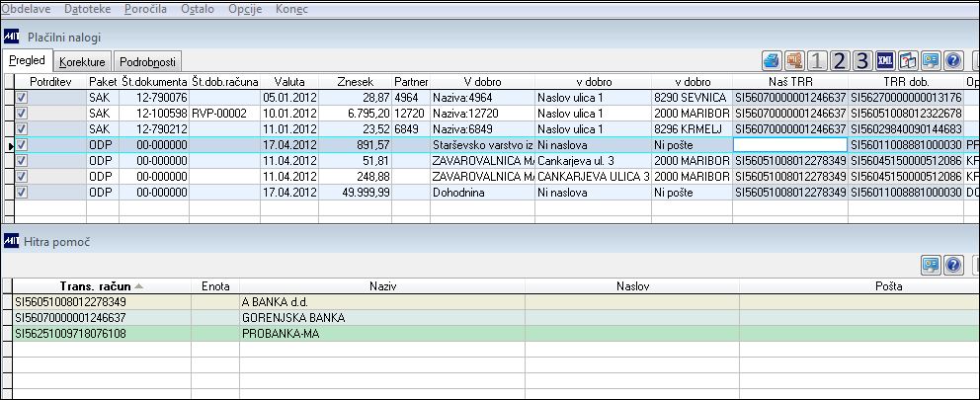This screenshot has height=400, width=980.
Task: Switch to the Podrobnosti tab
Action: point(147,62)
